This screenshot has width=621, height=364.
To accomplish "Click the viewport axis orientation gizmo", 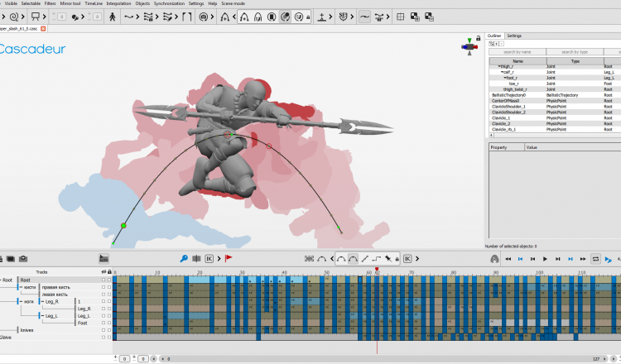I will tap(471, 46).
